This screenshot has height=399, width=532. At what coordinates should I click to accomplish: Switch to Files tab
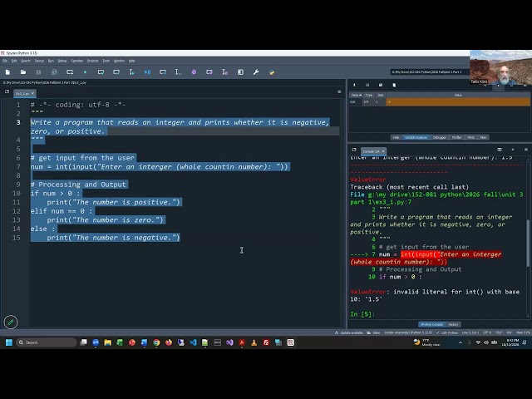pyautogui.click(x=483, y=138)
